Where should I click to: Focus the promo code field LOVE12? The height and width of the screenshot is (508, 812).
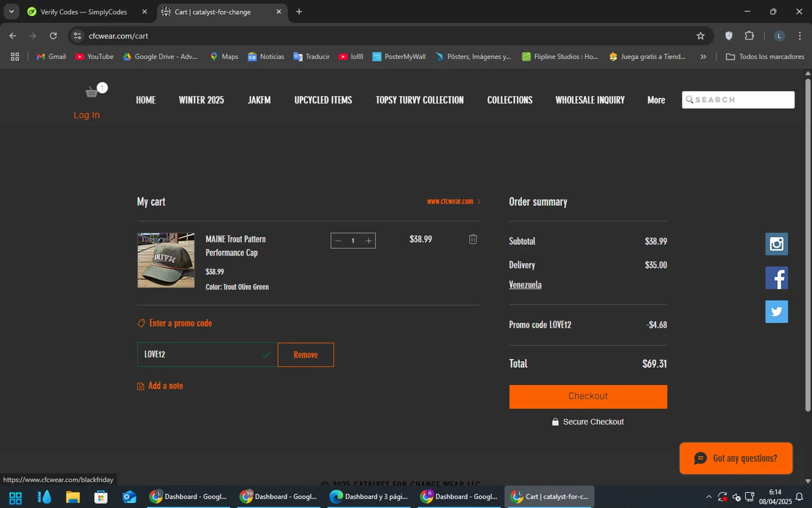click(207, 355)
